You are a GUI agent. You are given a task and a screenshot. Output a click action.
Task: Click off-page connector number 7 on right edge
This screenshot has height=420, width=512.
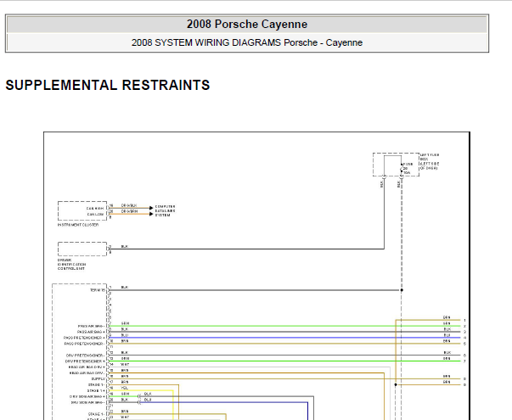coord(464,361)
